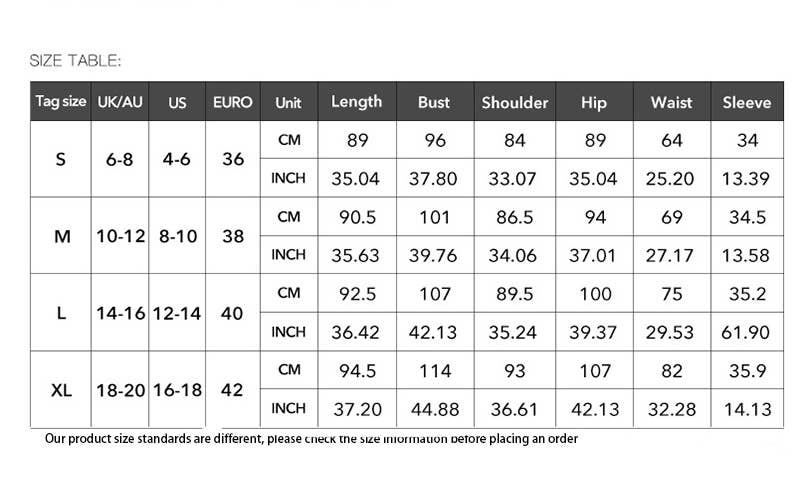Screen dimensions: 800x500
Task: Select the "Unit" column header
Action: pos(288,102)
